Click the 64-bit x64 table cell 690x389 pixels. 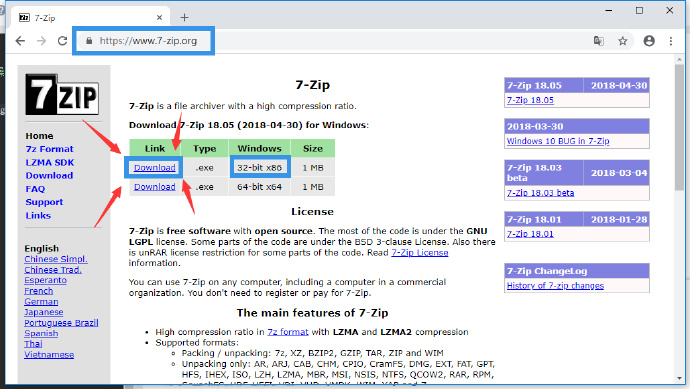[x=260, y=187]
